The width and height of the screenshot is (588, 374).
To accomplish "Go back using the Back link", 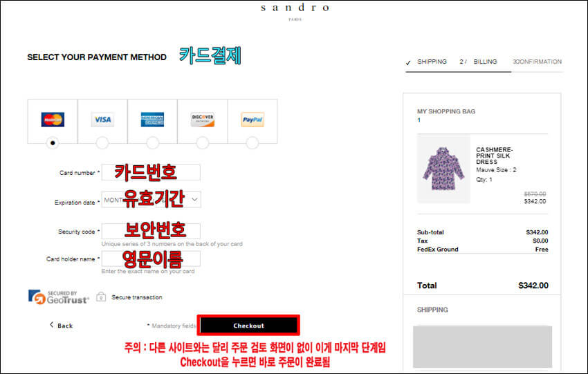I will pyautogui.click(x=62, y=326).
